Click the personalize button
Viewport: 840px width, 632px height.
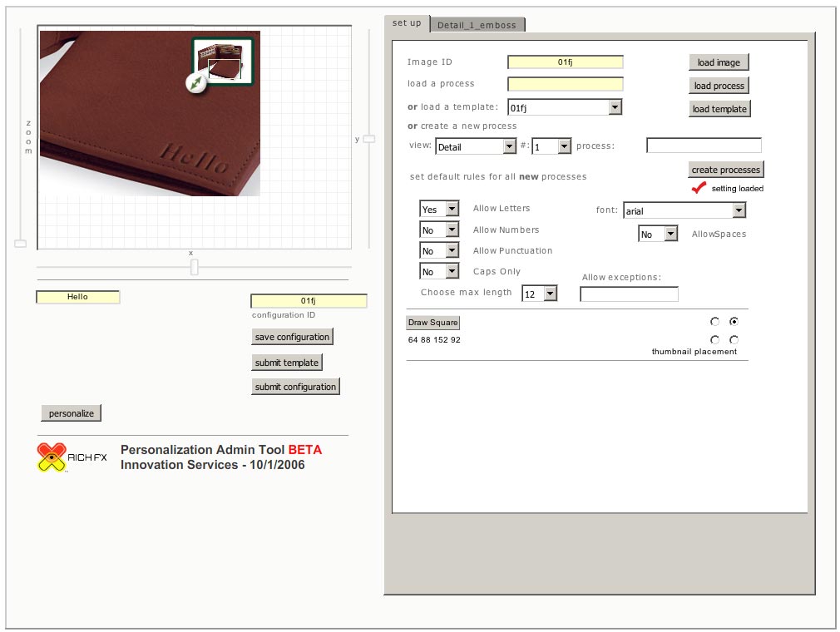coord(72,413)
